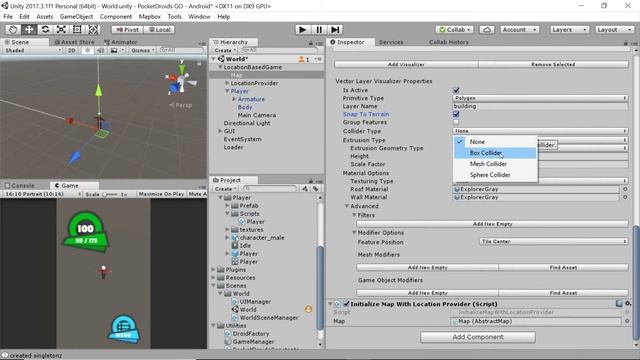Screen dimensions: 640x360
Task: Select the Rotate tool in toolbar
Action: [45, 29]
